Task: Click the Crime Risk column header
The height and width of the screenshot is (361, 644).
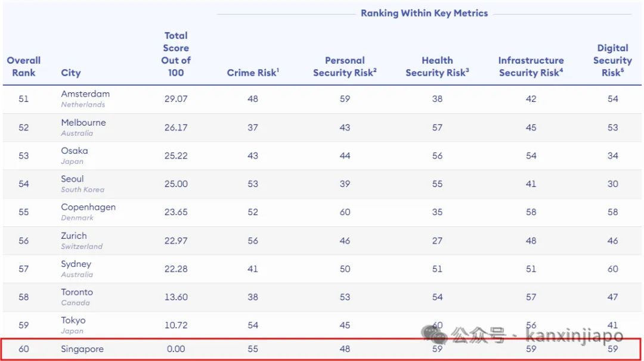Action: tap(253, 73)
